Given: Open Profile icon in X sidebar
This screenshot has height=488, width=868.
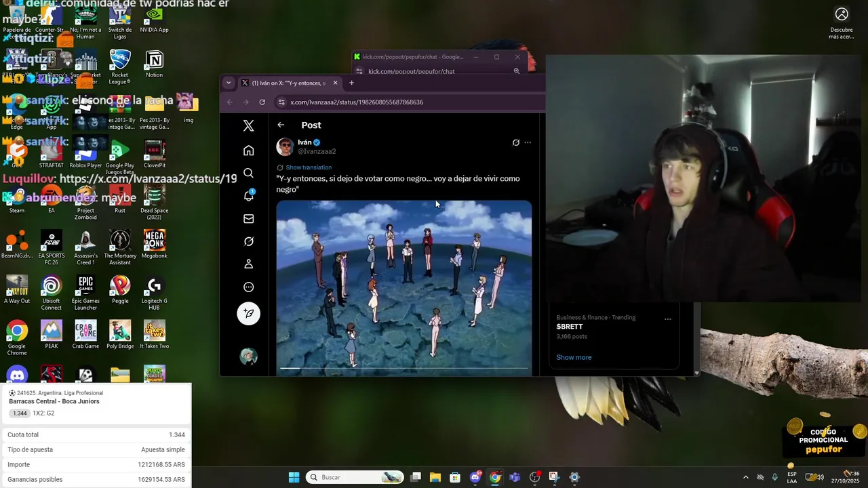Looking at the screenshot, I should click(248, 264).
